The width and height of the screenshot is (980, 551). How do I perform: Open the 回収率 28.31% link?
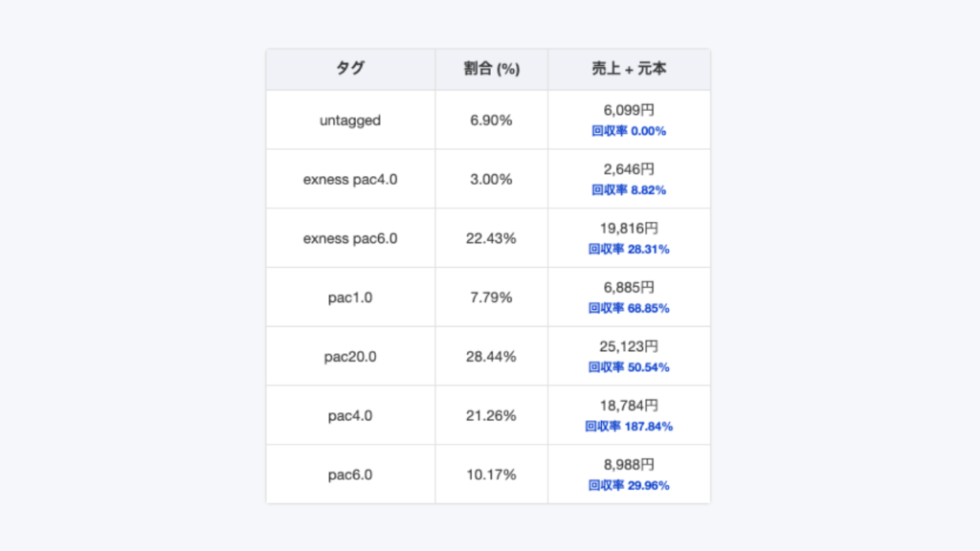(x=629, y=250)
